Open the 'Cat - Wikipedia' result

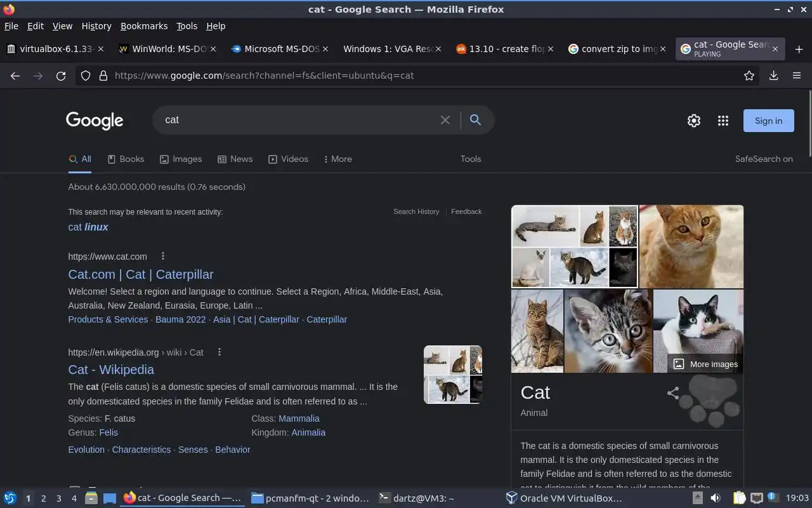[x=111, y=370]
